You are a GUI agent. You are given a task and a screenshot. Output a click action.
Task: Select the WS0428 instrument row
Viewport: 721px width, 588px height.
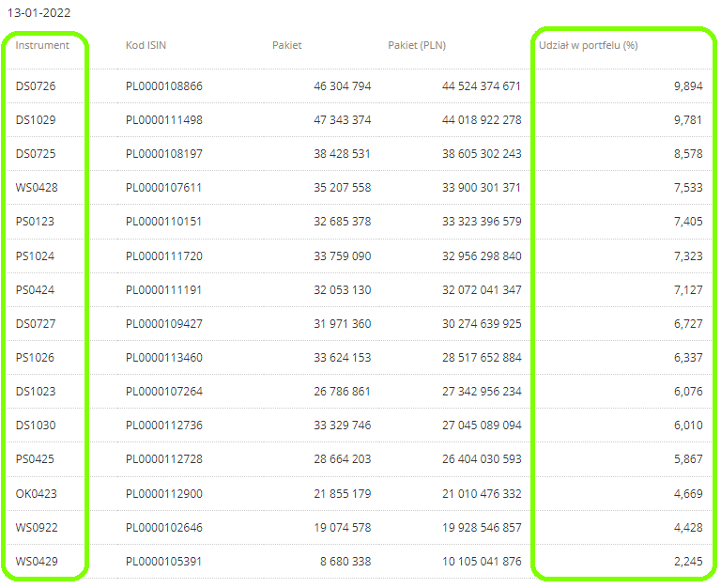(359, 188)
